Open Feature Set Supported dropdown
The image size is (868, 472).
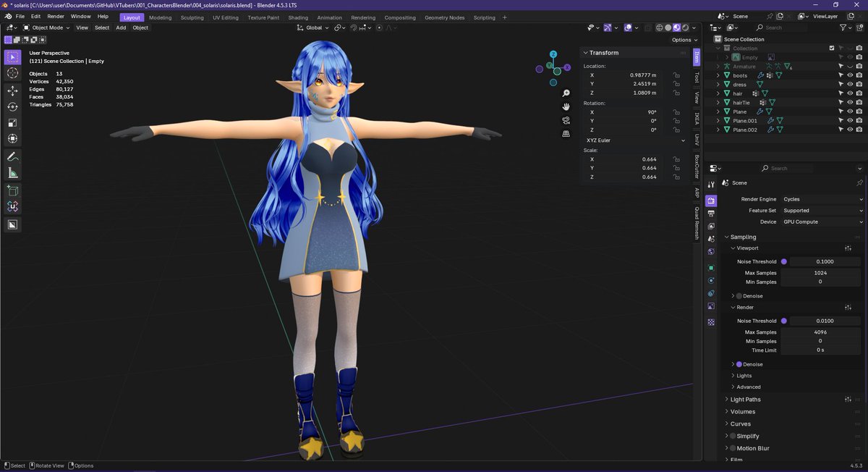pos(822,211)
